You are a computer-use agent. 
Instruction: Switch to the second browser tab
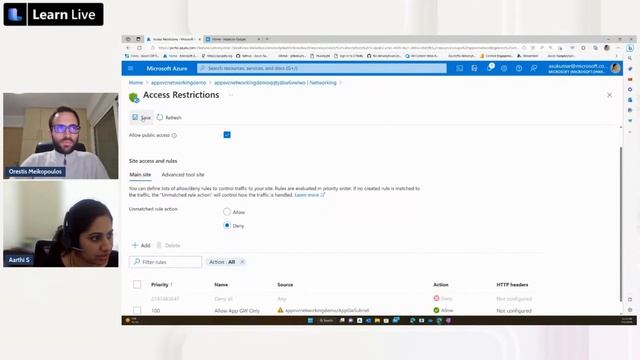(233, 39)
